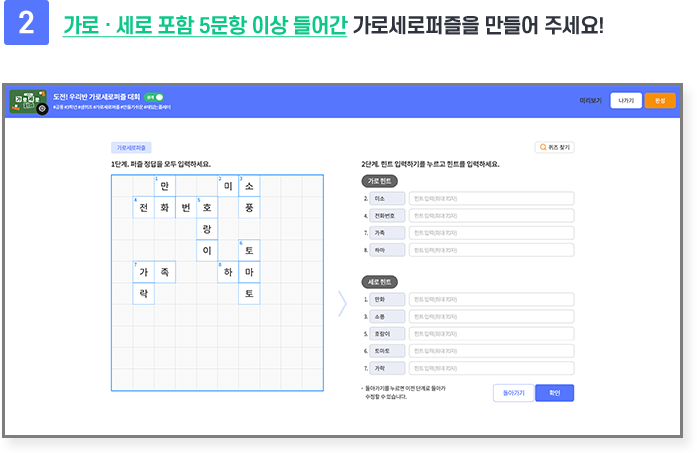Click the 미리보기 preview link
The image size is (697, 453).
tap(590, 100)
